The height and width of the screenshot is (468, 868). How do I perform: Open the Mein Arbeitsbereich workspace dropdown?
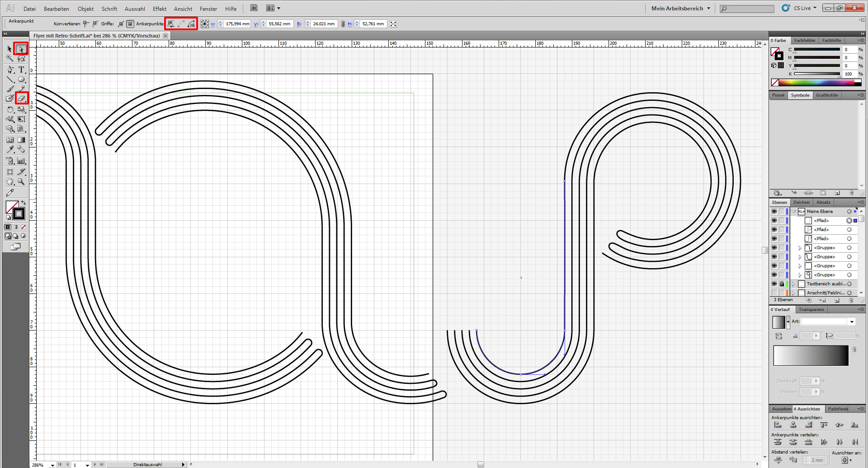(680, 9)
